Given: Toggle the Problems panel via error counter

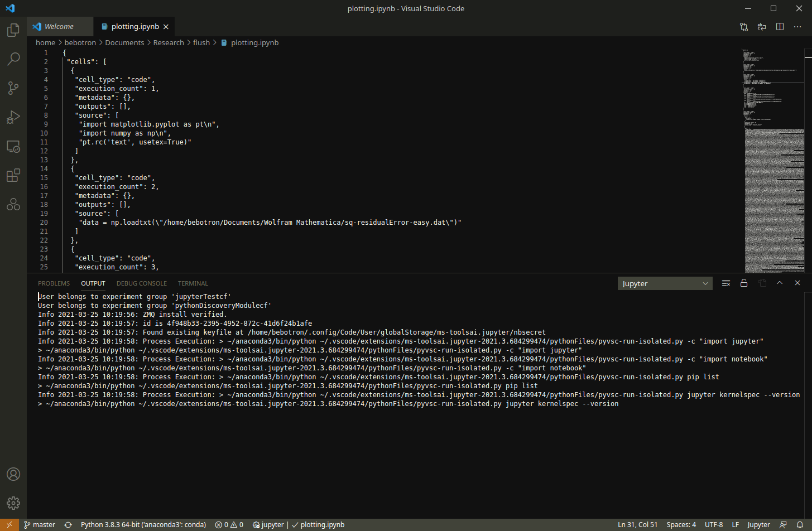Looking at the screenshot, I should (x=229, y=524).
